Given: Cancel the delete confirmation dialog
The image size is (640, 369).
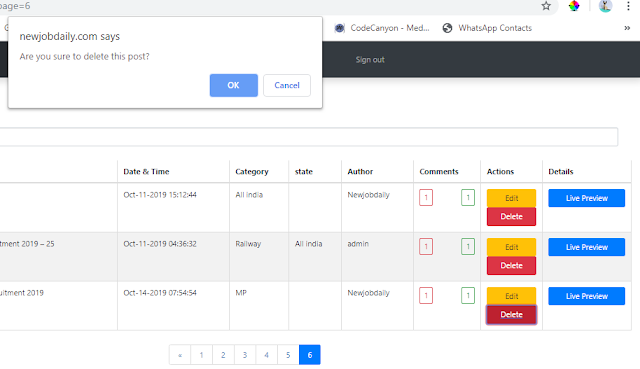Looking at the screenshot, I should pos(287,85).
